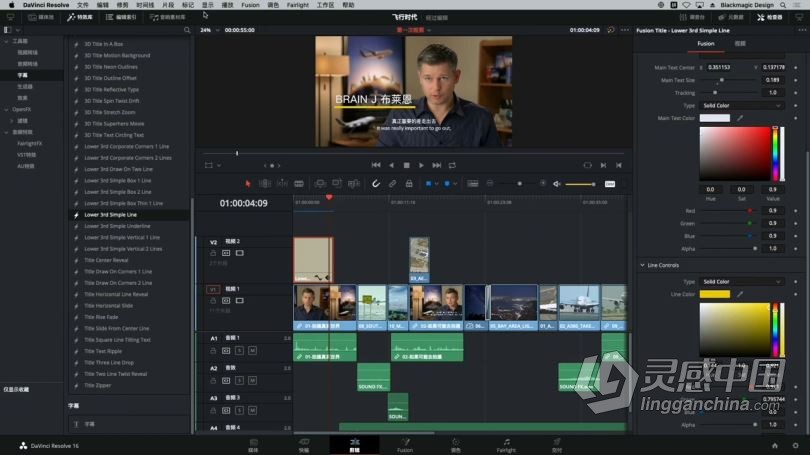
Task: Pick color with Main Text Color eyedropper
Action: pos(740,118)
